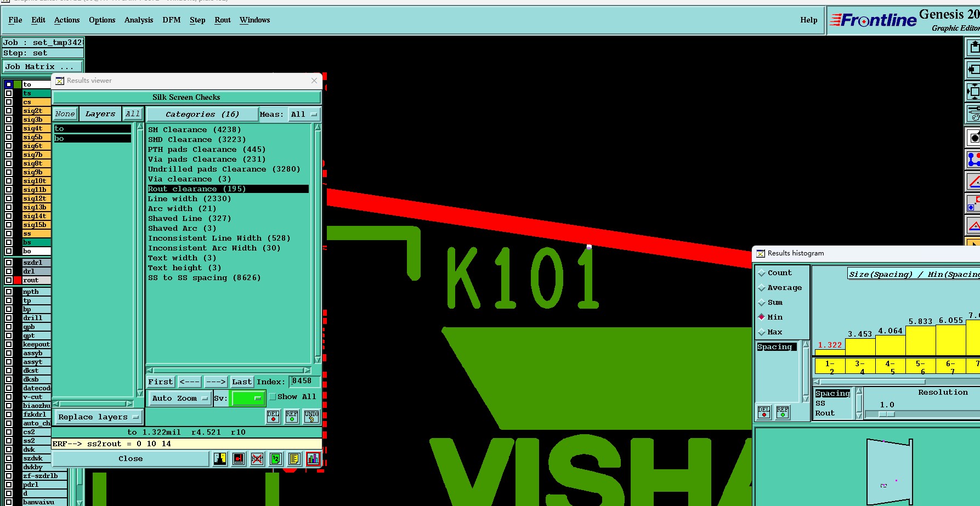The height and width of the screenshot is (506, 980).
Task: Toggle display box for layer bo
Action: point(9,251)
